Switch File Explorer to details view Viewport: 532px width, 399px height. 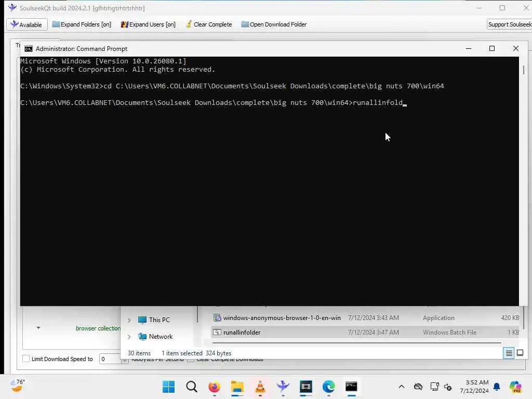(509, 353)
